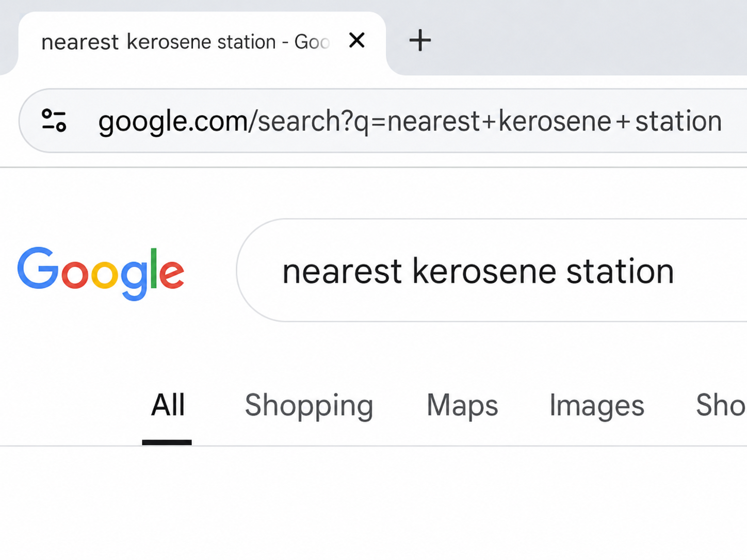Click the blank results area below filter tabs
Screen dimensions: 747x560
click(373, 503)
